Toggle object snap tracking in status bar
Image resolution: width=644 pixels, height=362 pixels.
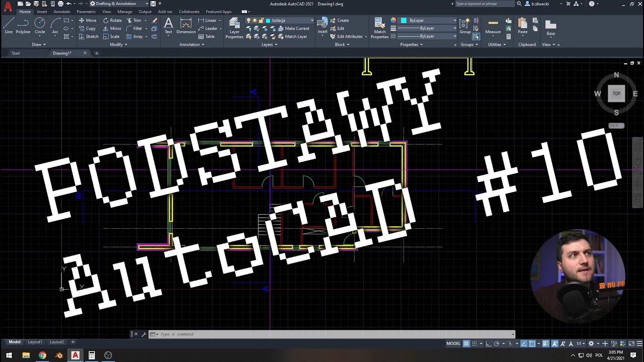click(x=524, y=343)
